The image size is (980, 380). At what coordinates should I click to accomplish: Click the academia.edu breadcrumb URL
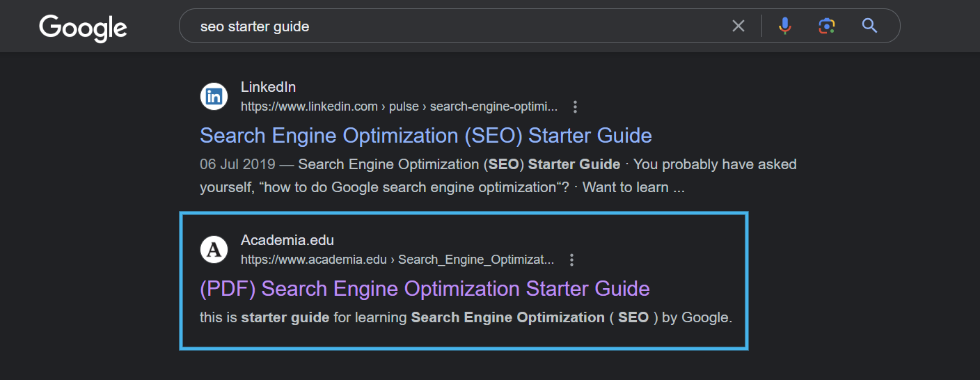coord(397,260)
